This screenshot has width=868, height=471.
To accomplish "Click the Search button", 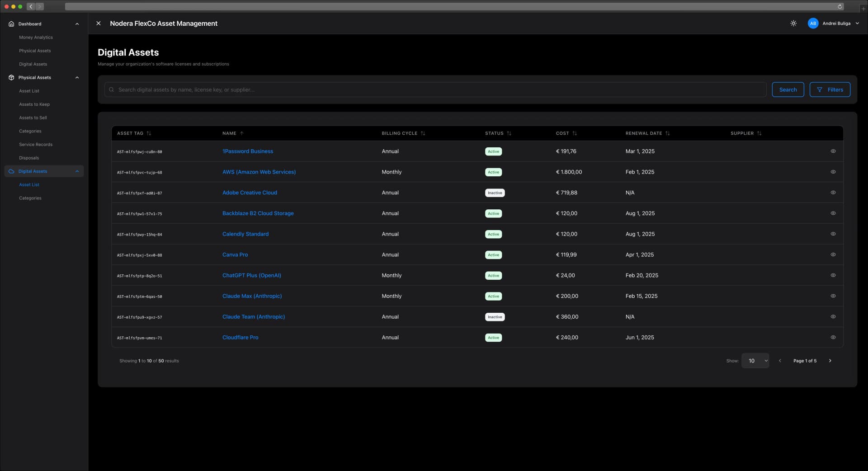I will (788, 89).
